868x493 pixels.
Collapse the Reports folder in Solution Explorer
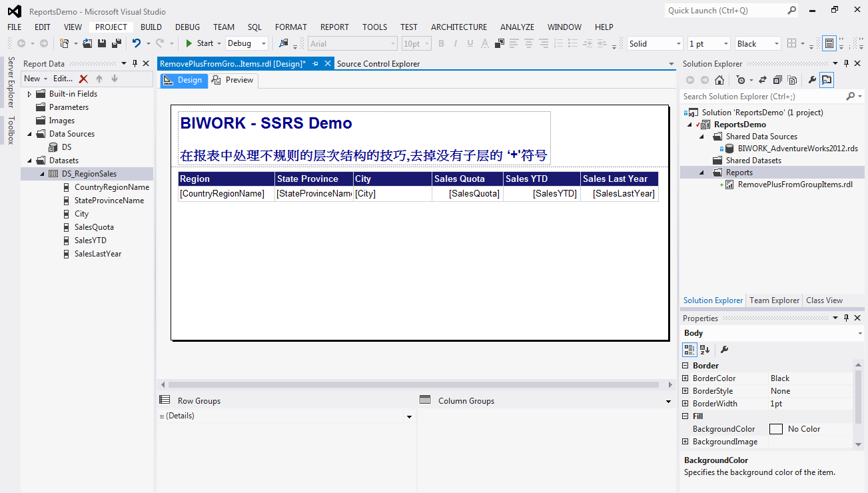(701, 173)
